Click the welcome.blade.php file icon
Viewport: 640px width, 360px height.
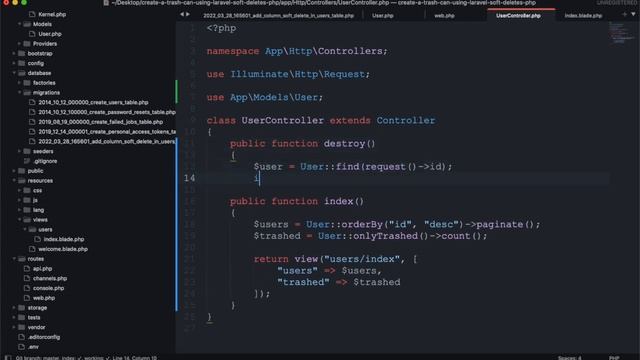[32, 249]
